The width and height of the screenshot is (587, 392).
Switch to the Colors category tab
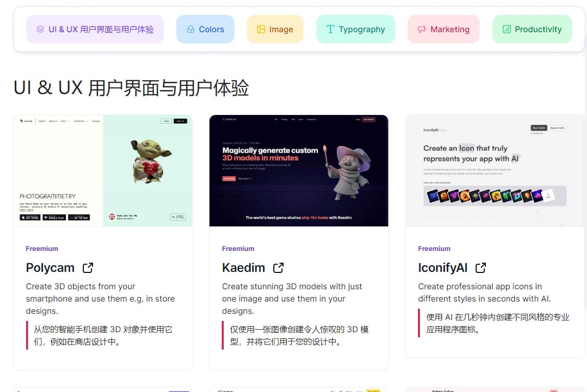[x=205, y=29]
